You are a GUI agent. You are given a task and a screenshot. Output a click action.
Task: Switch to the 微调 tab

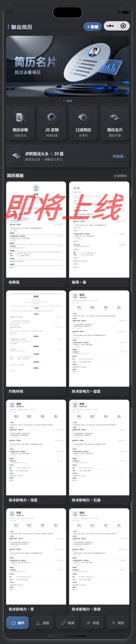(68, 623)
